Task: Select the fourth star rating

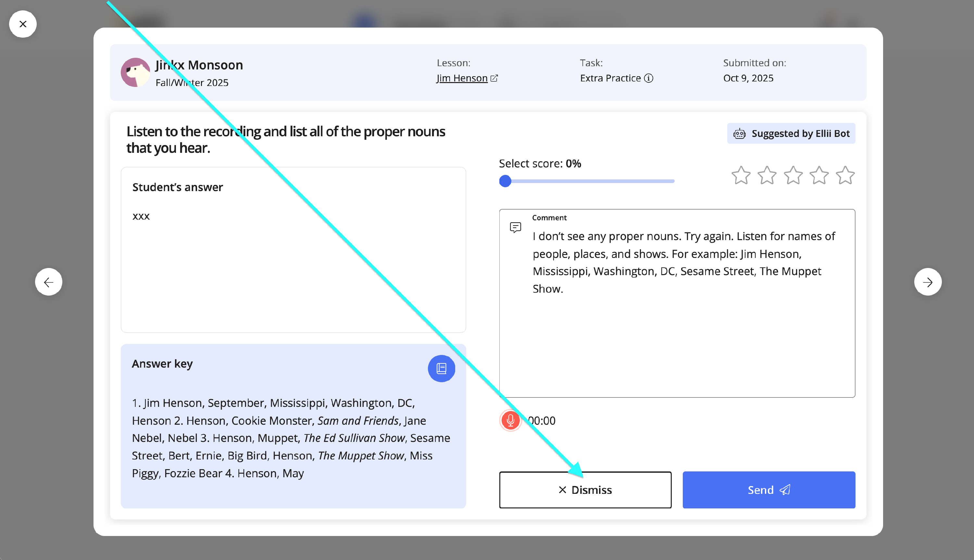Action: pos(819,176)
